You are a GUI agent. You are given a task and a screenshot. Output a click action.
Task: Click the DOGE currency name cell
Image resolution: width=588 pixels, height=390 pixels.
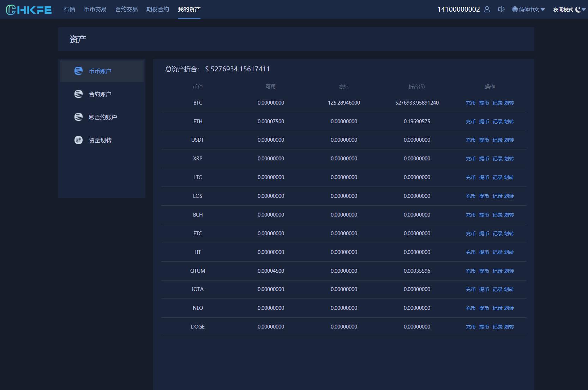(198, 327)
